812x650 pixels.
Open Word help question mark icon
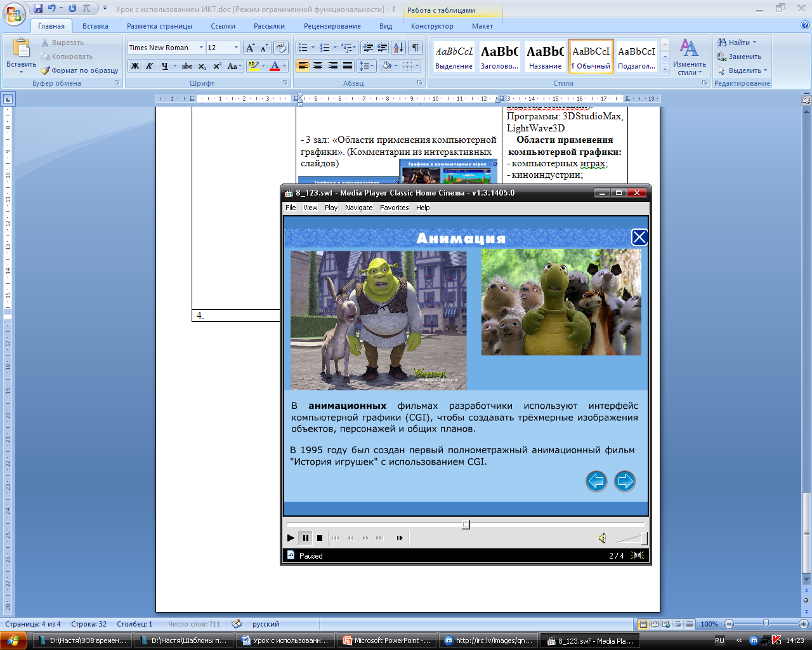(804, 25)
